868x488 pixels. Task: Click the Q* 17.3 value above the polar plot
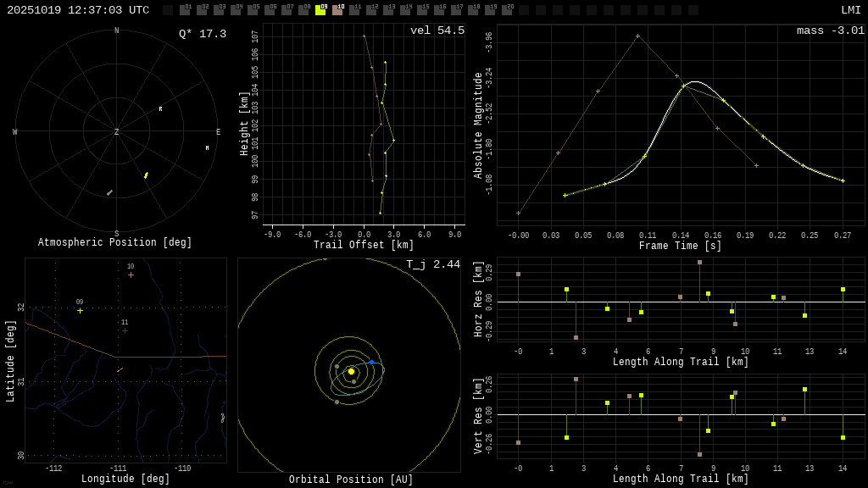202,34
